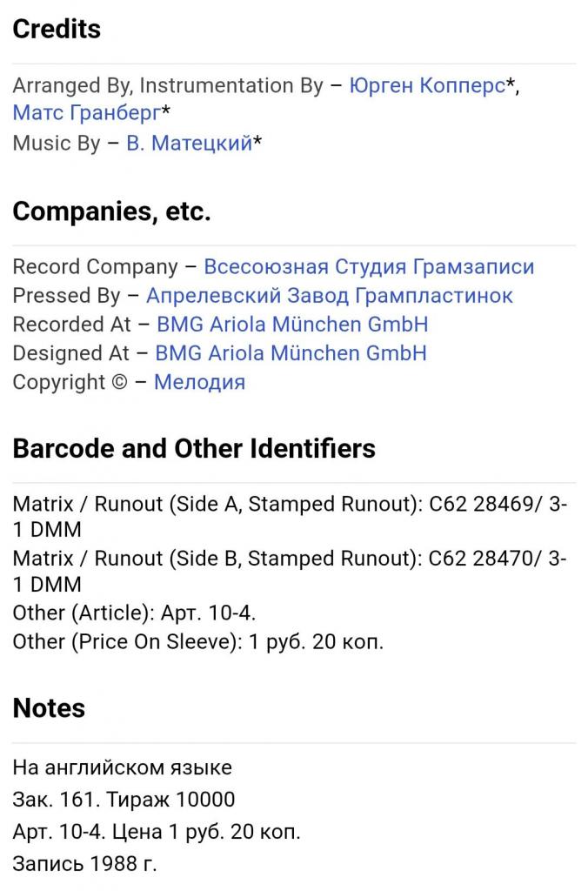The image size is (588, 891).
Task: Open Всесоюзная Студия Грамзаписи record company link
Action: coord(369,266)
